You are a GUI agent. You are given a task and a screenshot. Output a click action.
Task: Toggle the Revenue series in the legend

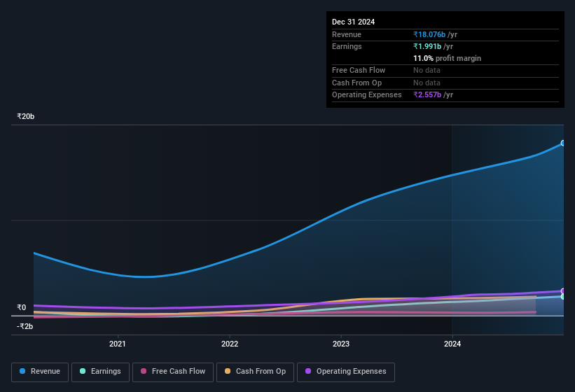(x=40, y=372)
